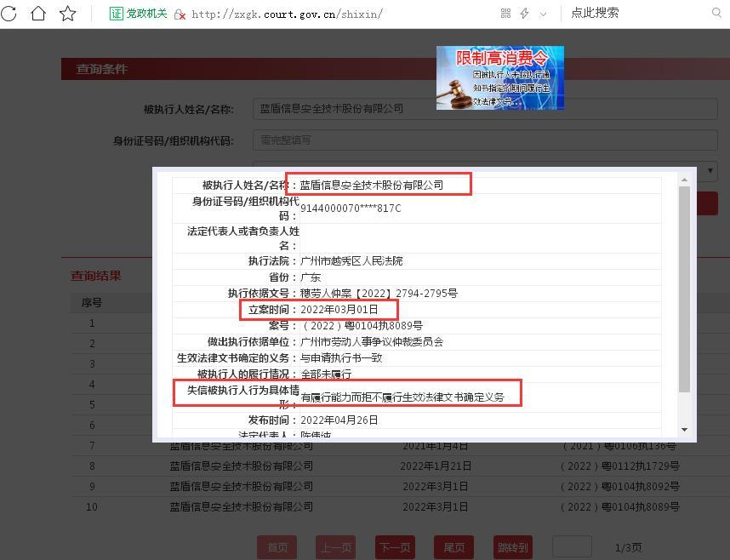This screenshot has width=730, height=560.
Task: Select 广州市劳动人事争议仲裁委员会 text
Action: 372,342
